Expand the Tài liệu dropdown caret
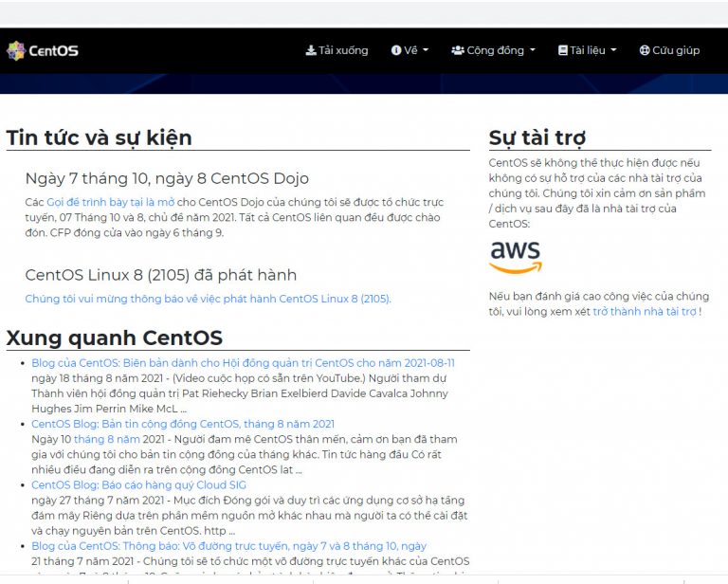This screenshot has height=584, width=728. tap(613, 50)
